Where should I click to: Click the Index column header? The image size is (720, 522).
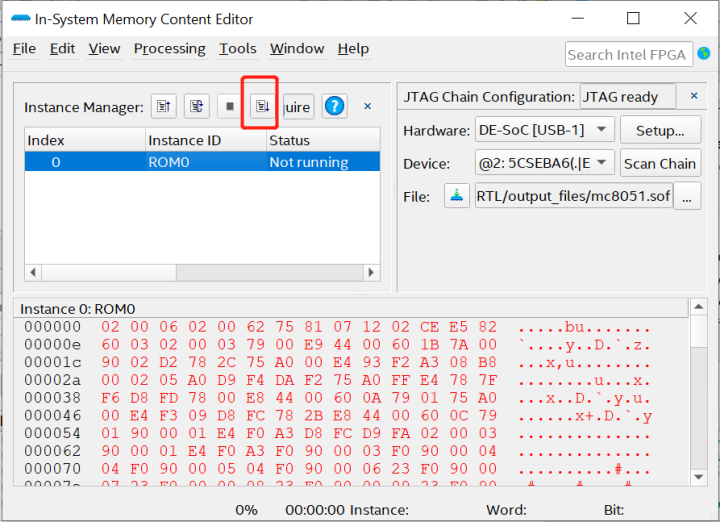tap(85, 140)
